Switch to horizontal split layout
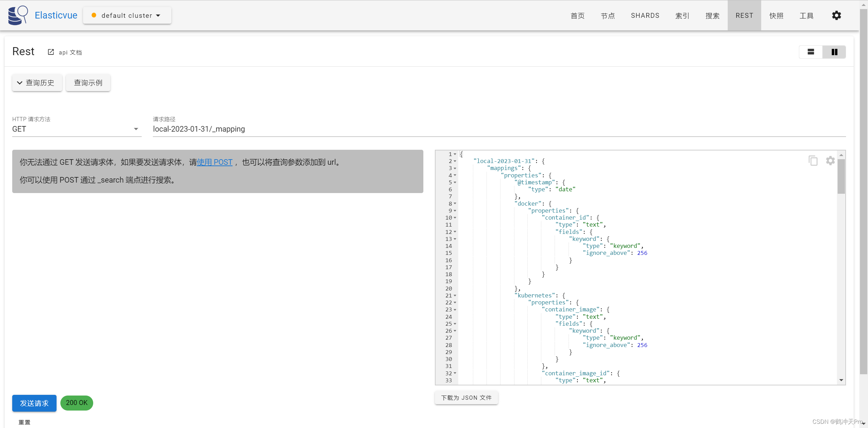The height and width of the screenshot is (428, 868). 810,52
